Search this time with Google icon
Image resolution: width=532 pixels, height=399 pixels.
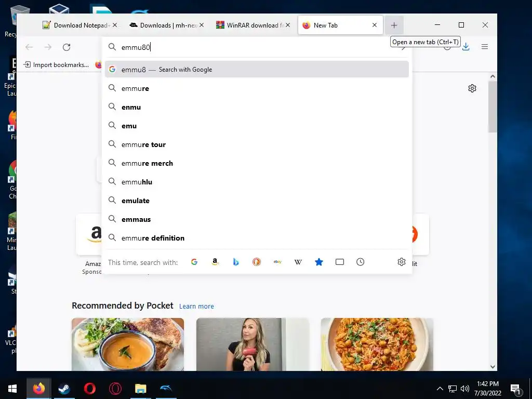(194, 262)
